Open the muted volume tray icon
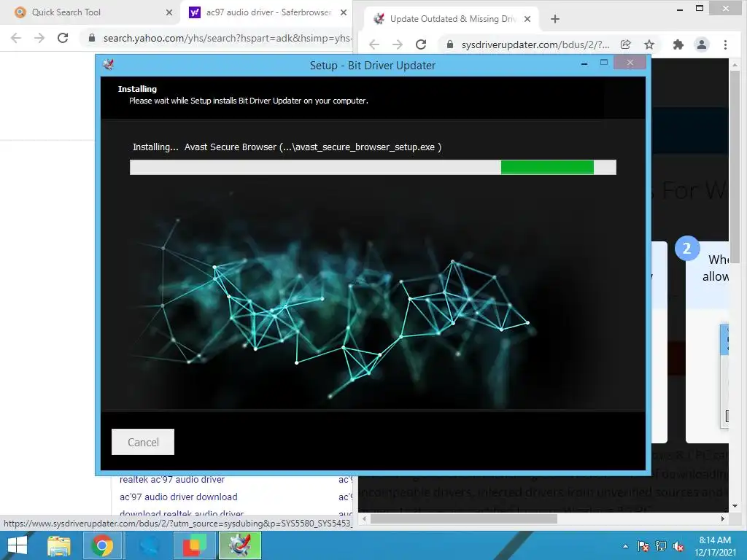This screenshot has width=747, height=560. click(678, 546)
